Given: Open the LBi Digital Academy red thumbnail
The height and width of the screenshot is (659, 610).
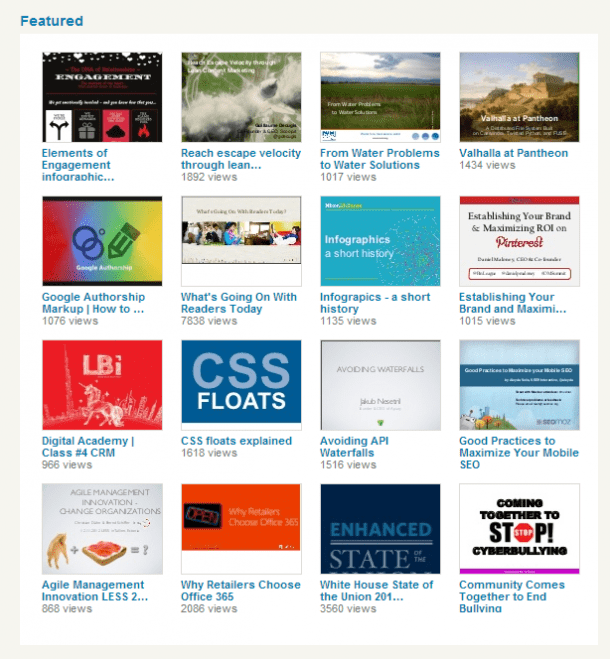Looking at the screenshot, I should point(102,385).
